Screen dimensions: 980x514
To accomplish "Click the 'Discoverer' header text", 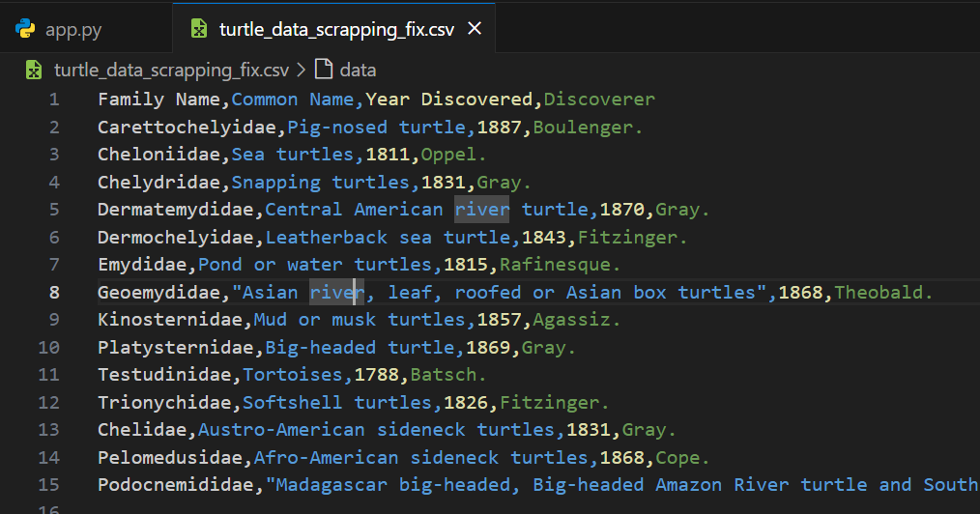I will (599, 100).
